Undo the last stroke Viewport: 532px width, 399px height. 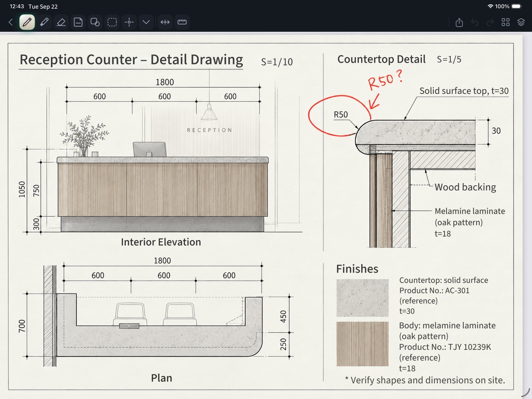(475, 23)
